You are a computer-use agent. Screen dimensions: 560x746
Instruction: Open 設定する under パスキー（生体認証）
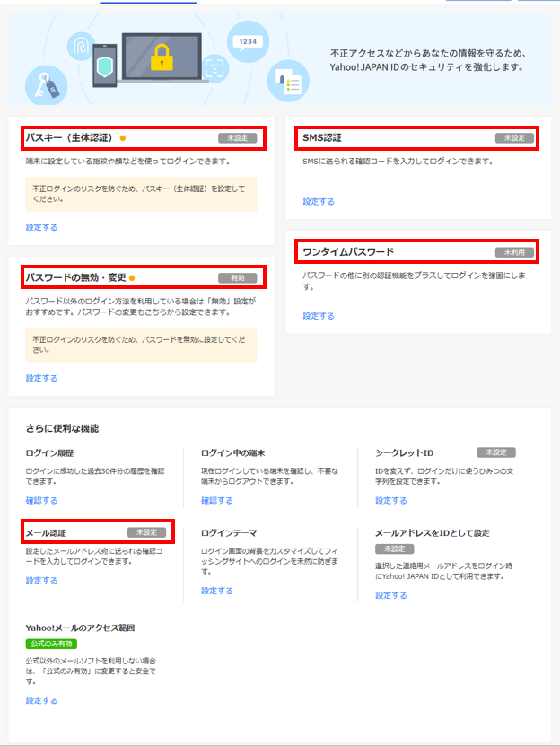[x=42, y=227]
